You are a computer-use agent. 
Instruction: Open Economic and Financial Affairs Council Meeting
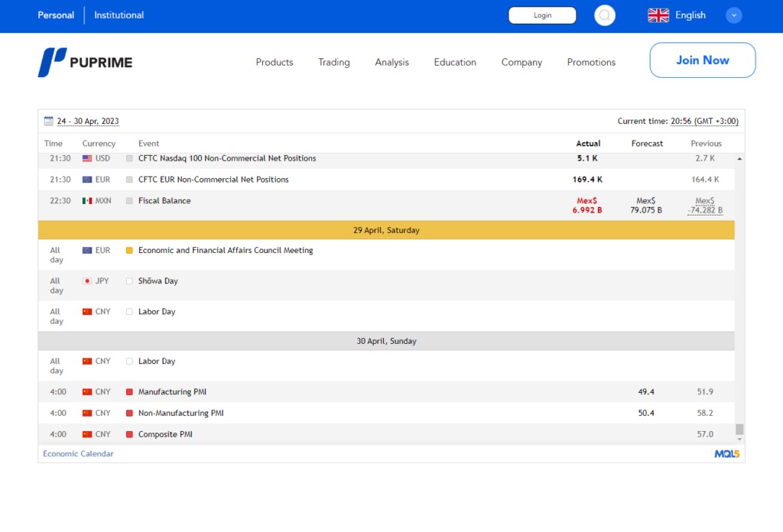226,251
